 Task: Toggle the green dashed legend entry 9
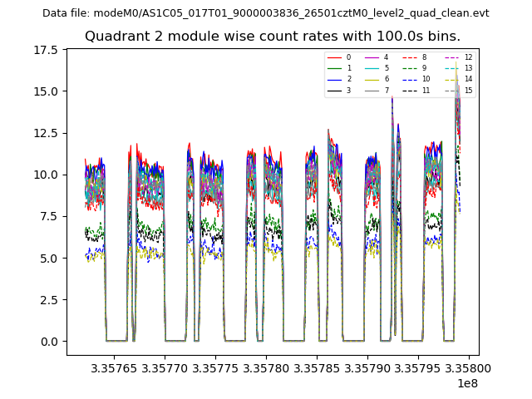click(411, 68)
